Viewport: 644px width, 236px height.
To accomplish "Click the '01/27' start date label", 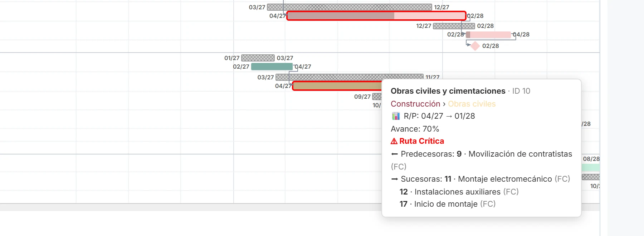I will [232, 58].
